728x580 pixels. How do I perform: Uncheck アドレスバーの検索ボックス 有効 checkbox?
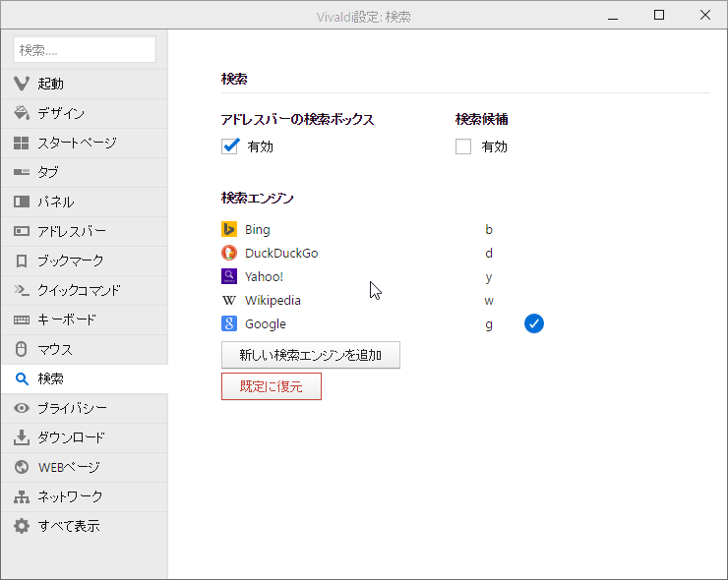[230, 146]
